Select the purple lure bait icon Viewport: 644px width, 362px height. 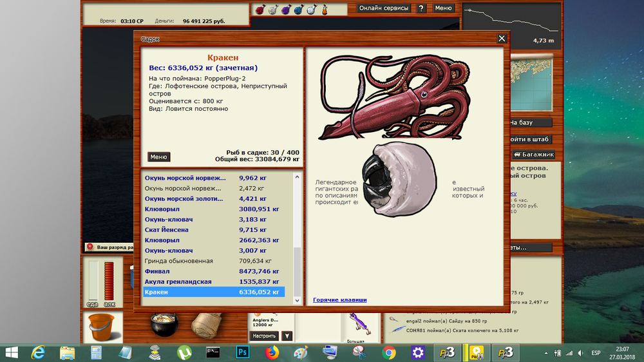[x=360, y=325]
